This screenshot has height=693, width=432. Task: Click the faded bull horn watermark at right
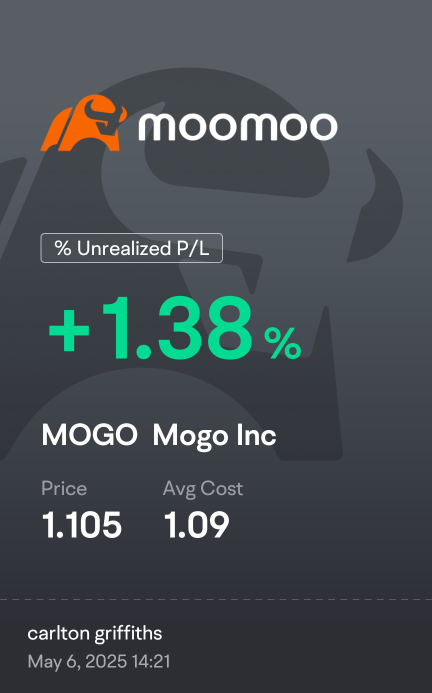[x=375, y=205]
